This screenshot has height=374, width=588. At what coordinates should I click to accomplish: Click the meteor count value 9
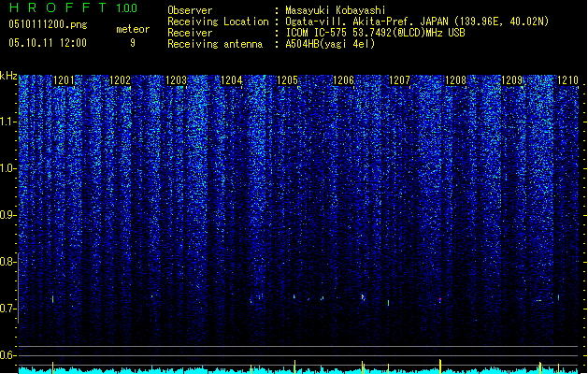[133, 43]
